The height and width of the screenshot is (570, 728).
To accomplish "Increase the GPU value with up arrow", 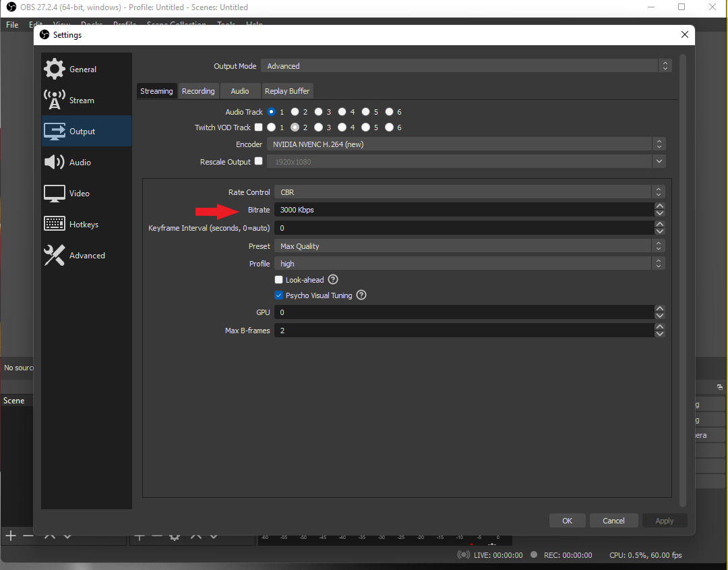I will 660,308.
